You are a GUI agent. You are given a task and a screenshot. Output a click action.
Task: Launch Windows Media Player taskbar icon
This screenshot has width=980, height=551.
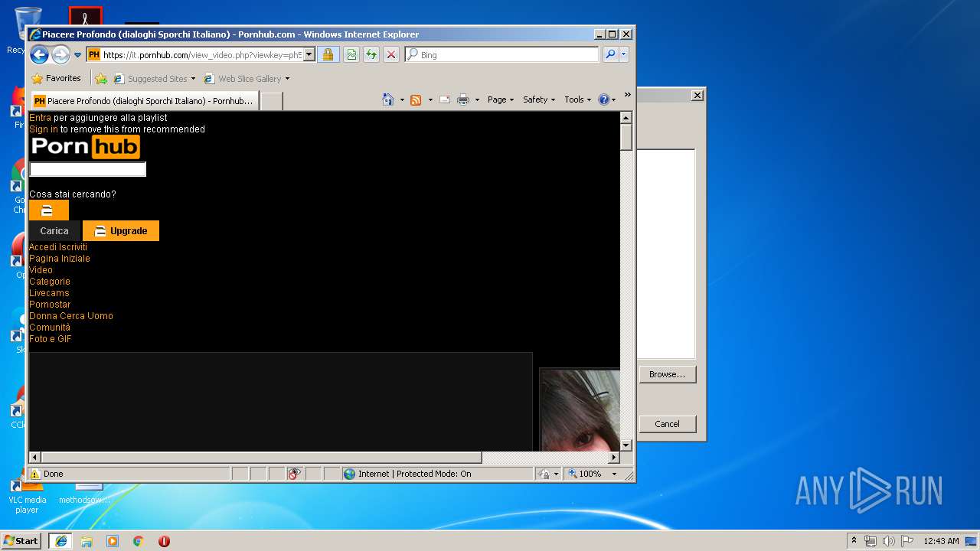tap(113, 541)
